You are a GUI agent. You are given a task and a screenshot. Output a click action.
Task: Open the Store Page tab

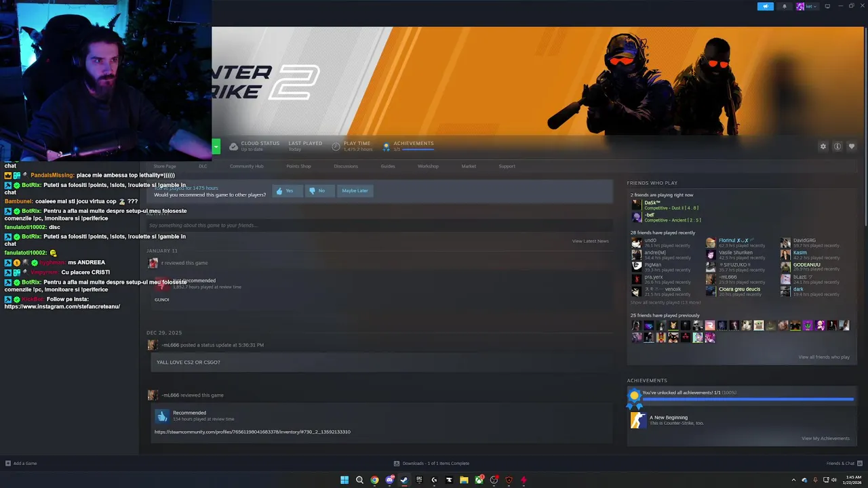click(x=165, y=166)
